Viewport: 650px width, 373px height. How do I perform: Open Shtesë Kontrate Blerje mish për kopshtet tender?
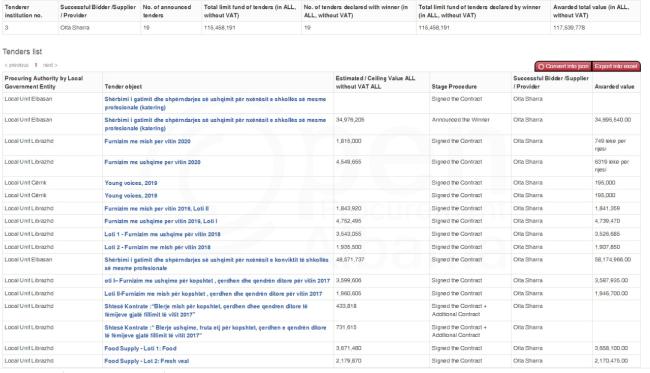(x=206, y=310)
